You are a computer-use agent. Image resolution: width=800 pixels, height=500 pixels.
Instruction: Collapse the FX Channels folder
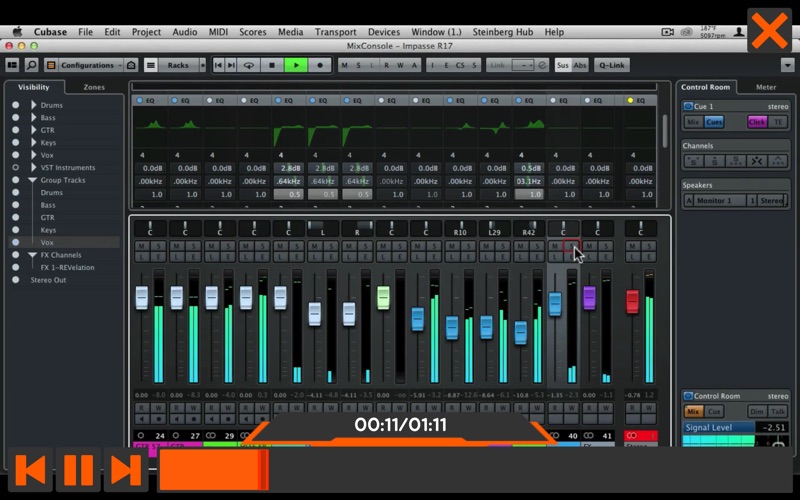(33, 255)
